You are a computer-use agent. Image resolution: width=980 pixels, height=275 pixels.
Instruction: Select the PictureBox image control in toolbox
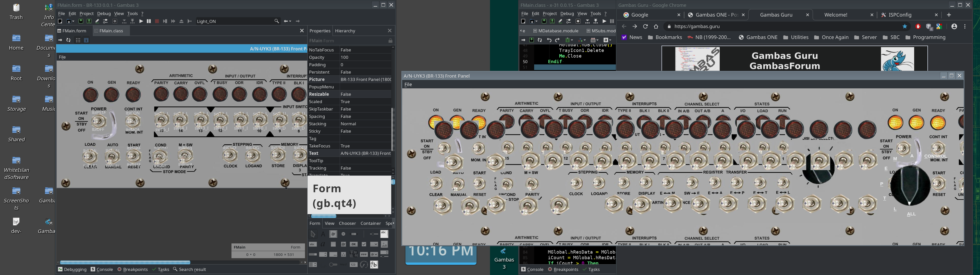coord(384,244)
